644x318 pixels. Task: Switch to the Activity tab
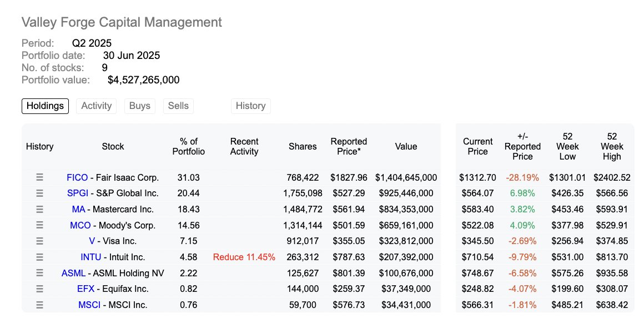click(x=97, y=106)
